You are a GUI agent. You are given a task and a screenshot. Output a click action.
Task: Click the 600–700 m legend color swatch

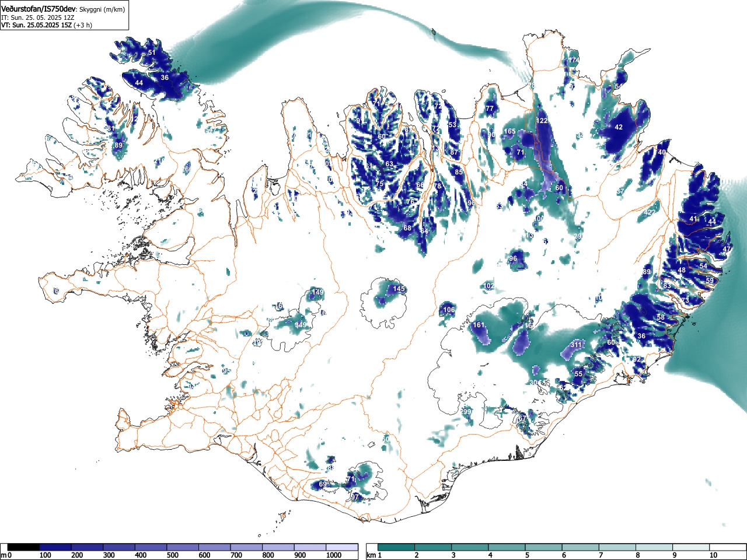(215, 547)
